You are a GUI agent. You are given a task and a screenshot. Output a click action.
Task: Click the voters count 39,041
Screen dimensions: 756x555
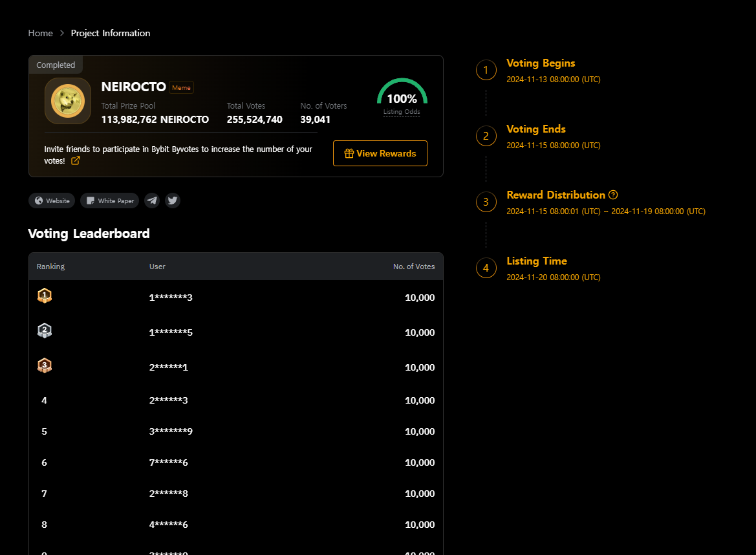click(316, 120)
